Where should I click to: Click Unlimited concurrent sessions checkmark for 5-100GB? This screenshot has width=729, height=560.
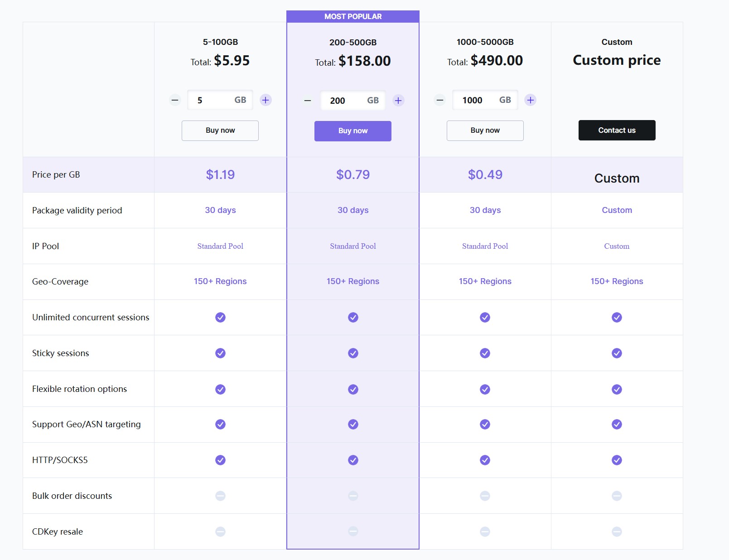coord(220,317)
